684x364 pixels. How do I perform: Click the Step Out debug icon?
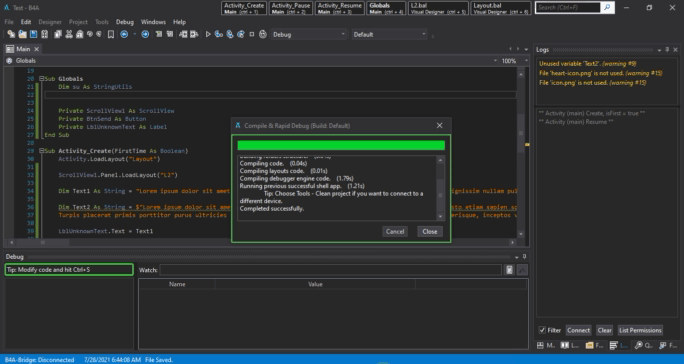click(x=241, y=34)
